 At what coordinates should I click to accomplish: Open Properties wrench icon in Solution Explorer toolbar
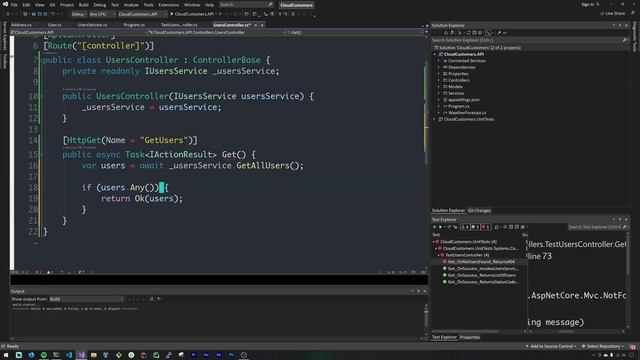click(x=500, y=33)
